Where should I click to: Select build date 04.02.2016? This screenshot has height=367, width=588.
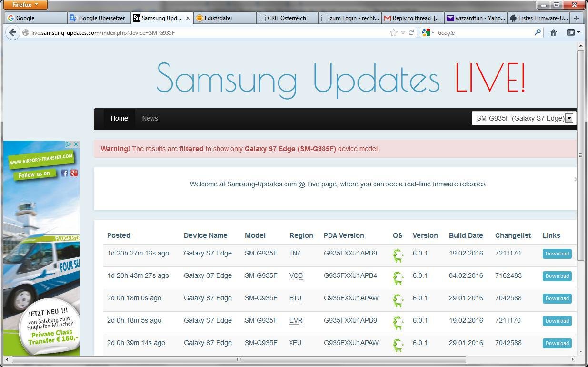click(x=466, y=275)
